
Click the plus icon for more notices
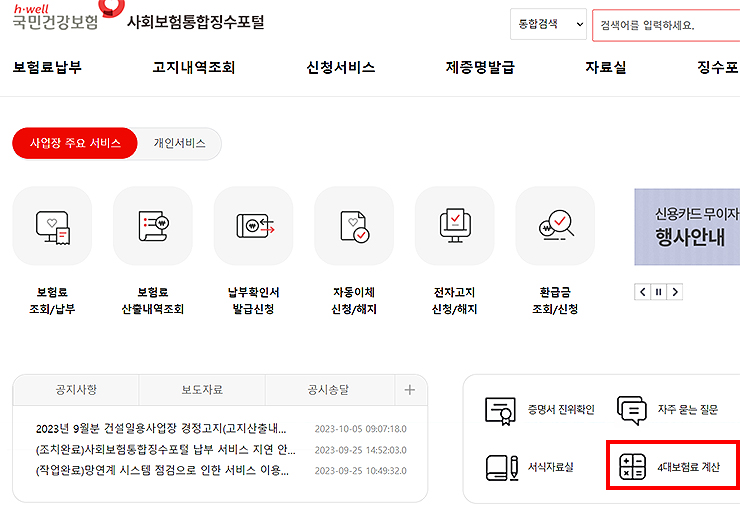click(410, 390)
